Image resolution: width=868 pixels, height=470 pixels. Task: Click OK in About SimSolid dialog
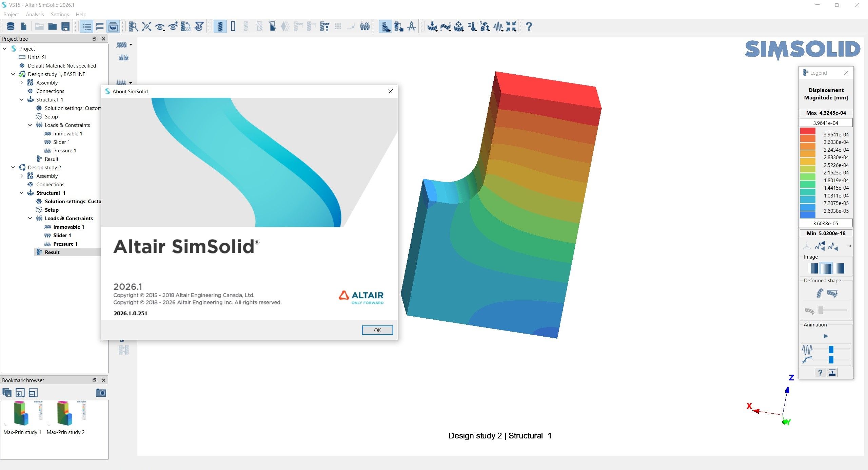[377, 330]
